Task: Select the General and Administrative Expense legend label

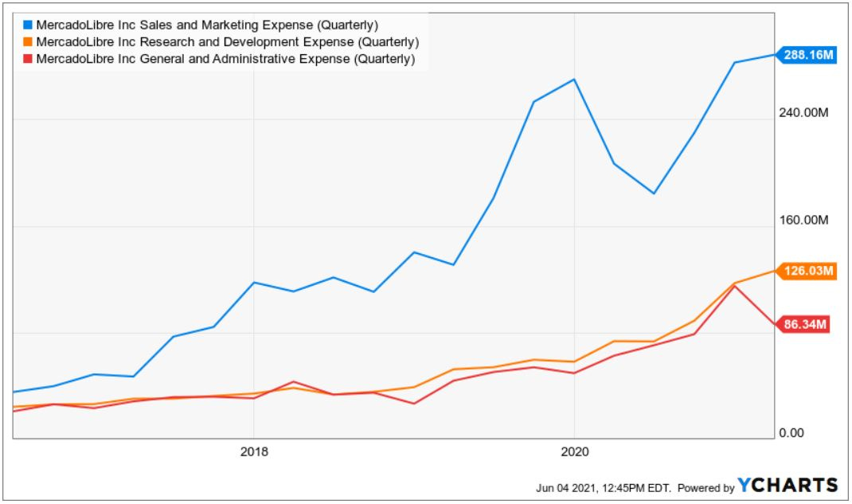Action: tap(225, 59)
